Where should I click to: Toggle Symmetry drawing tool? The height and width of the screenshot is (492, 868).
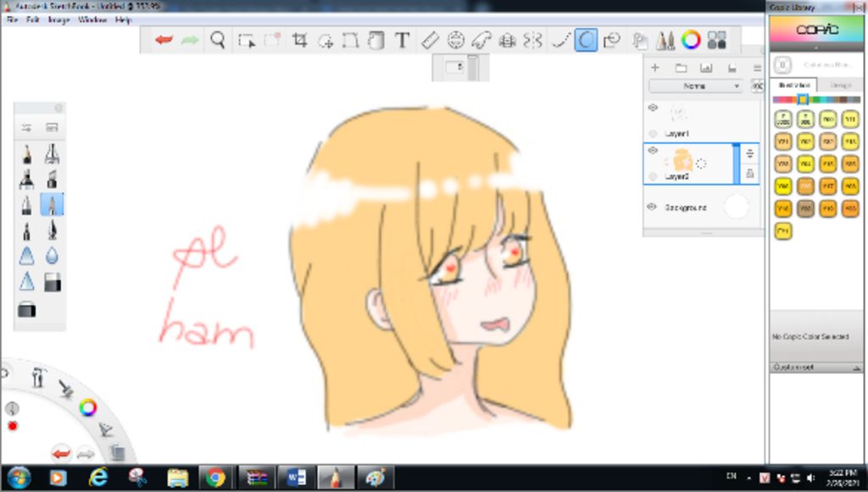tap(532, 41)
